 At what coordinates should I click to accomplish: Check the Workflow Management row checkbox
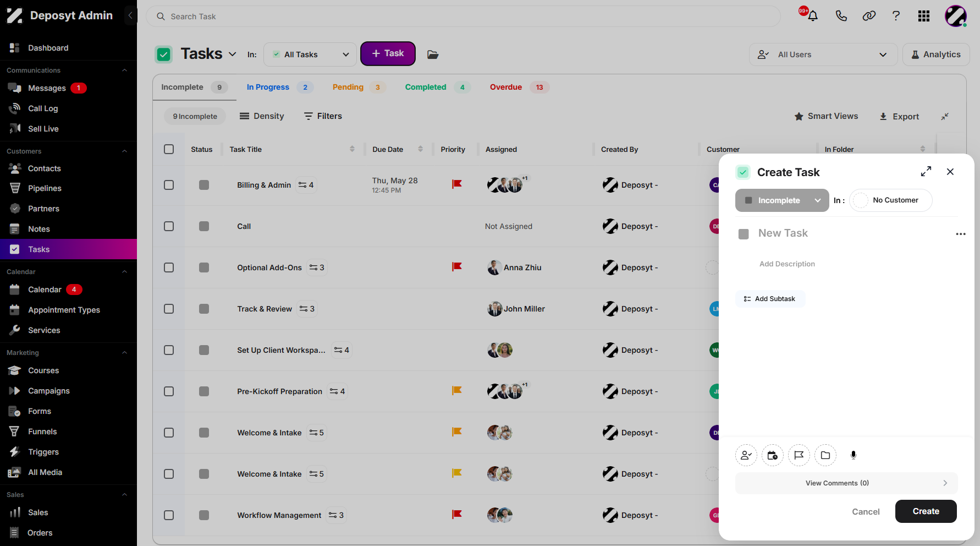coord(169,515)
